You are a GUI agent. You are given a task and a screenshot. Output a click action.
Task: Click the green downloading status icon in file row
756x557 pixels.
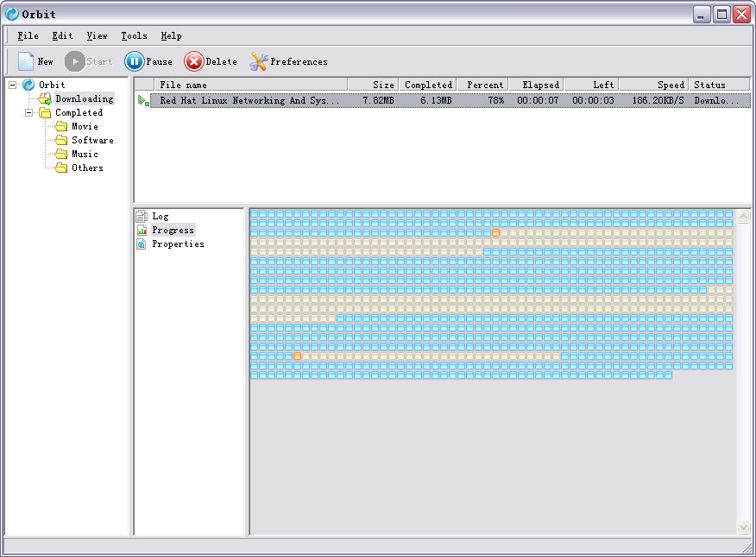coord(143,100)
